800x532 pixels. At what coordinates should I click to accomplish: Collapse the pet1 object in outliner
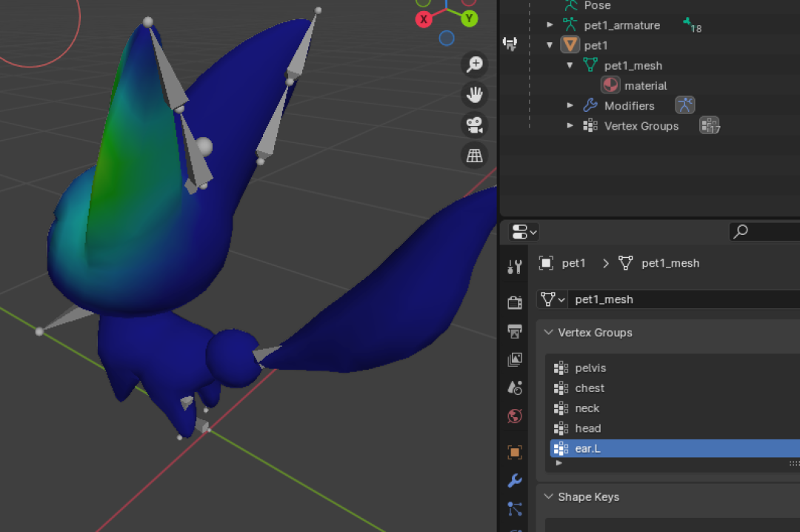(550, 45)
